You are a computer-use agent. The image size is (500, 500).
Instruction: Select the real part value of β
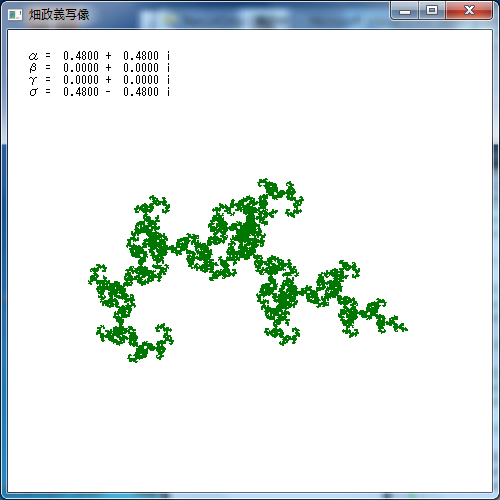click(81, 68)
